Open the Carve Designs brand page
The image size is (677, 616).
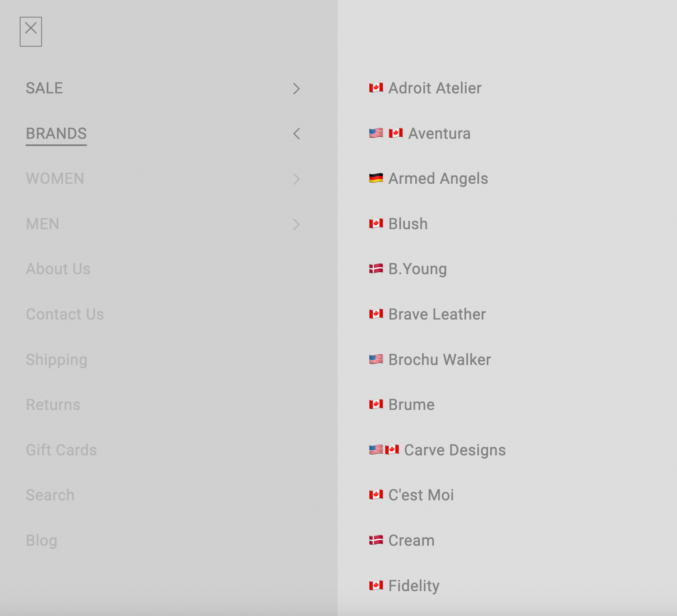coord(454,450)
